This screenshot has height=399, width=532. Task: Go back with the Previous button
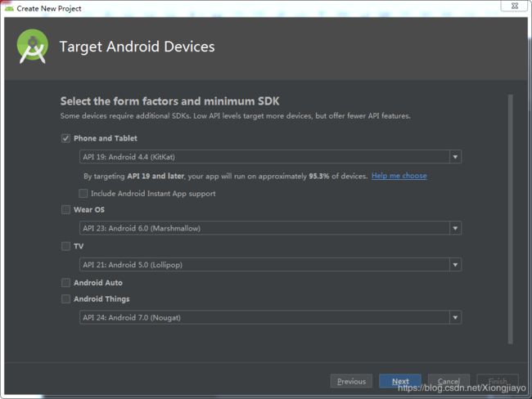pos(351,381)
